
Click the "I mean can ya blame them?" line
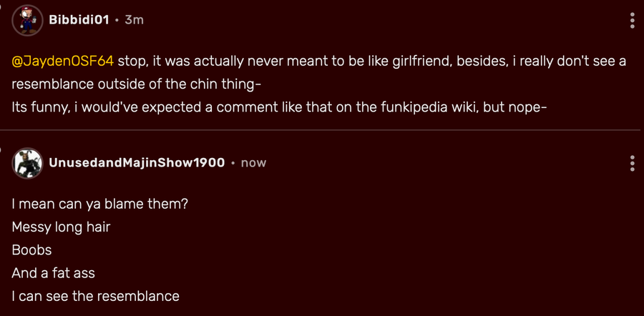99,204
